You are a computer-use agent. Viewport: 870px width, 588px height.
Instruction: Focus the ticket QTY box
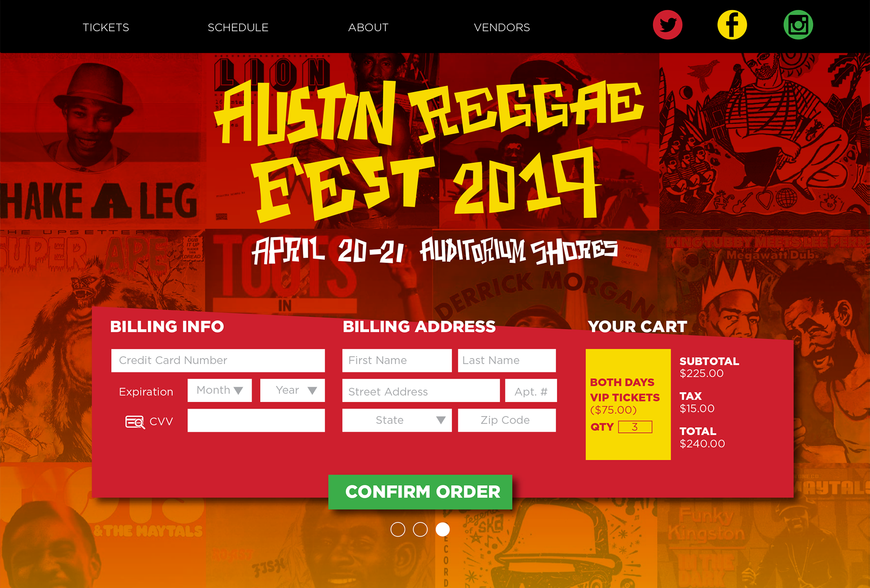point(635,427)
